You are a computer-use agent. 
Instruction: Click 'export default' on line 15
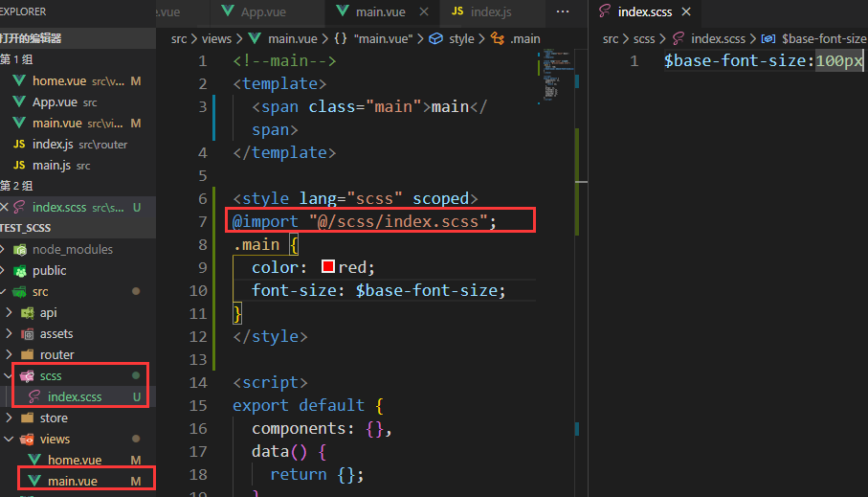[x=299, y=406]
